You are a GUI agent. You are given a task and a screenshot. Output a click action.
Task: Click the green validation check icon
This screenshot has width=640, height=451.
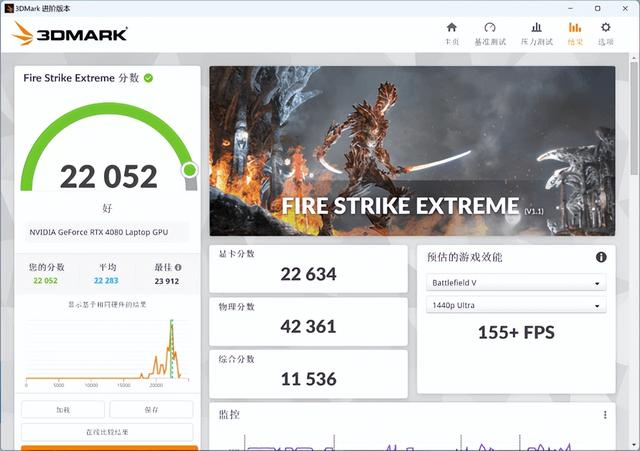point(149,78)
